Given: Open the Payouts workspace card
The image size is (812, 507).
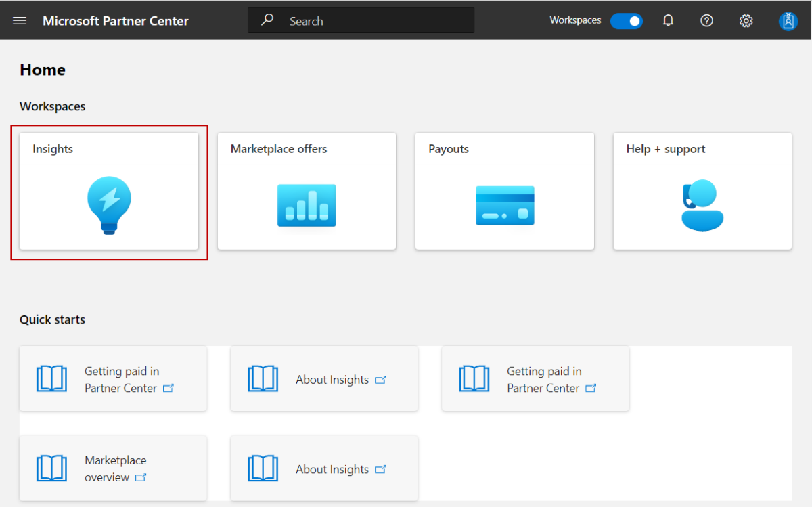Looking at the screenshot, I should coord(504,191).
